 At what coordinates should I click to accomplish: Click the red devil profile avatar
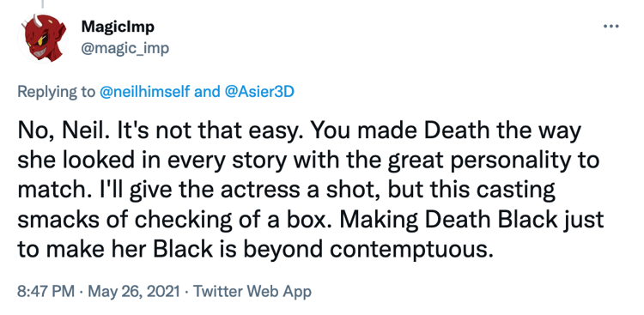(43, 38)
